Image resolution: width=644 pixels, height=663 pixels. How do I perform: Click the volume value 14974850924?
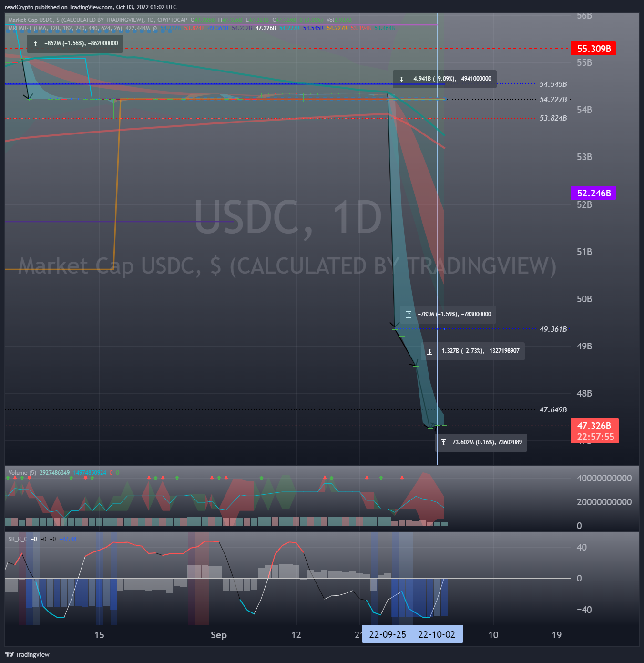[x=90, y=473]
